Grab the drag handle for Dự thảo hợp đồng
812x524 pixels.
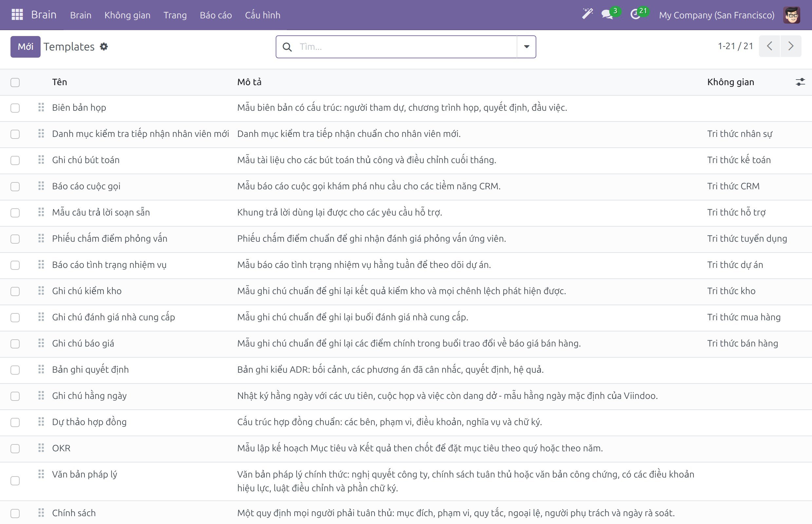point(41,422)
